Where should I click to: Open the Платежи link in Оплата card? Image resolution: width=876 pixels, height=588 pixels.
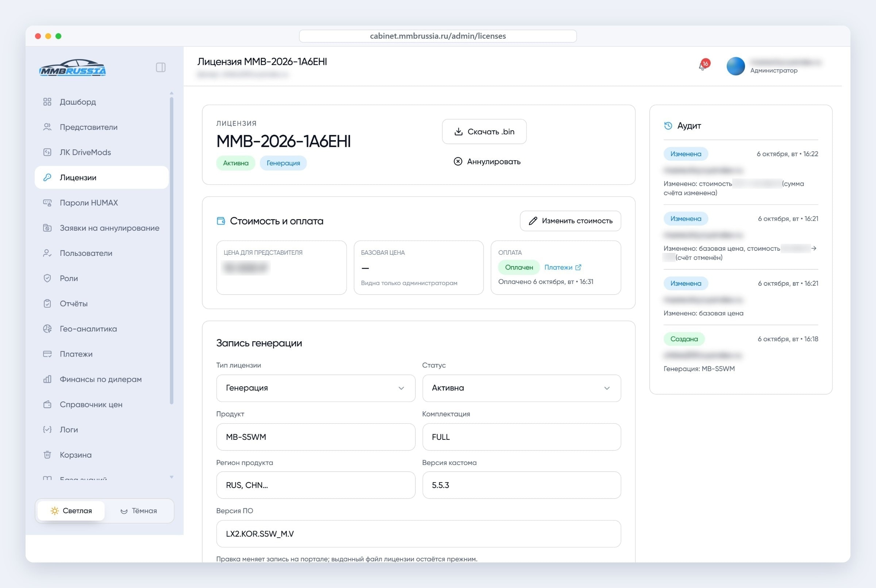click(x=562, y=268)
